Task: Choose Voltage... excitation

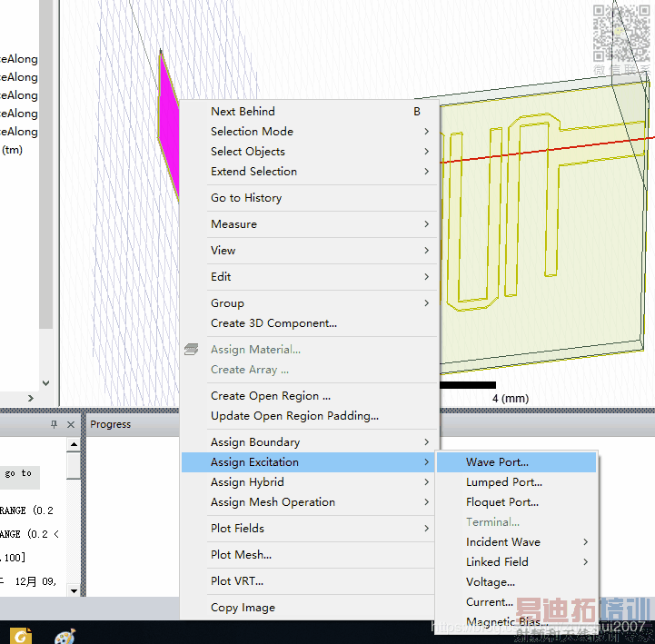Action: click(516, 582)
